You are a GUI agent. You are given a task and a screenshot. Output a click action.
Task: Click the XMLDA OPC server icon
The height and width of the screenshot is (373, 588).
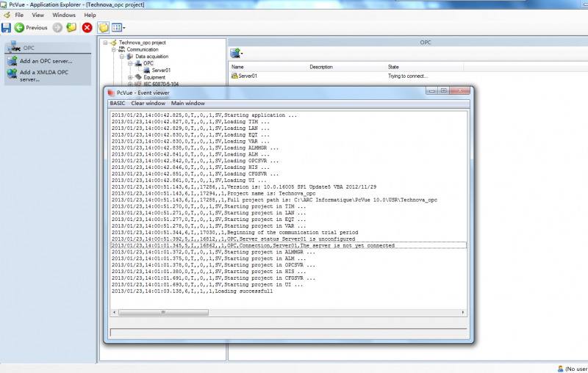12,73
